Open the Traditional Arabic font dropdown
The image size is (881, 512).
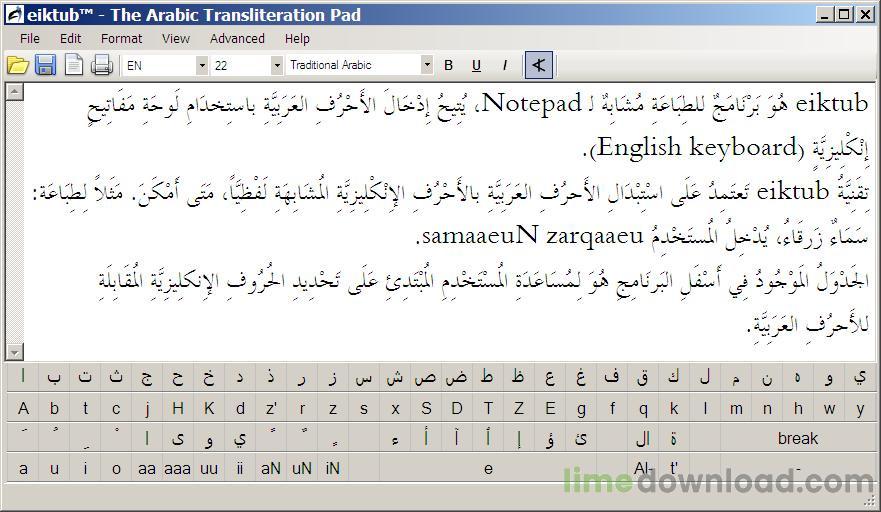pos(427,65)
